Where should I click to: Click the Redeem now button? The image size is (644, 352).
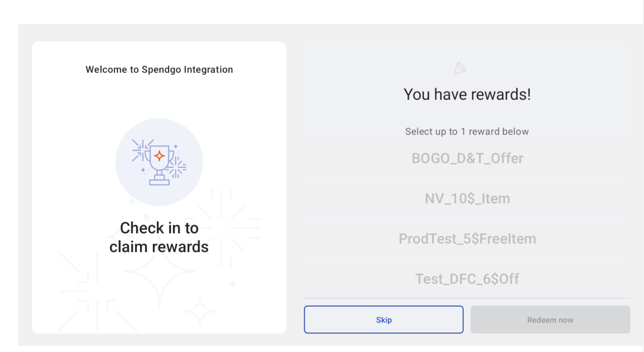click(x=550, y=319)
